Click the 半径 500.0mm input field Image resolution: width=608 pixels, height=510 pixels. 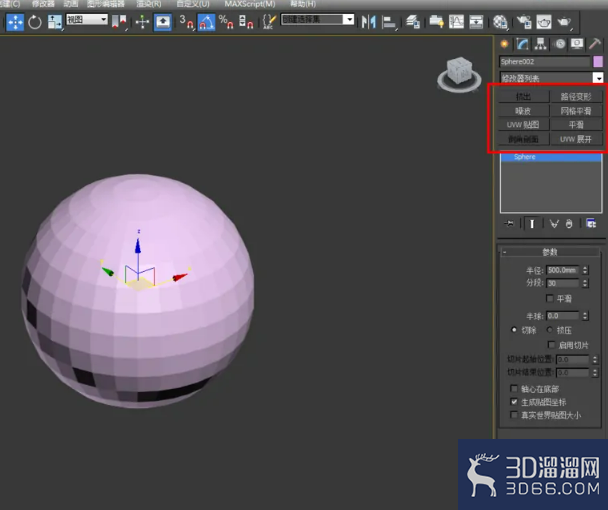point(563,270)
